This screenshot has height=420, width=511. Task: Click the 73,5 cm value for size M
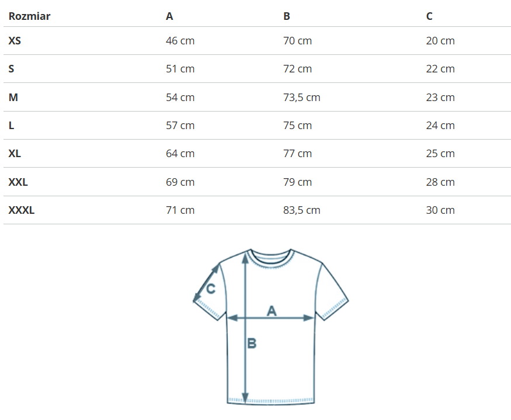click(x=302, y=98)
